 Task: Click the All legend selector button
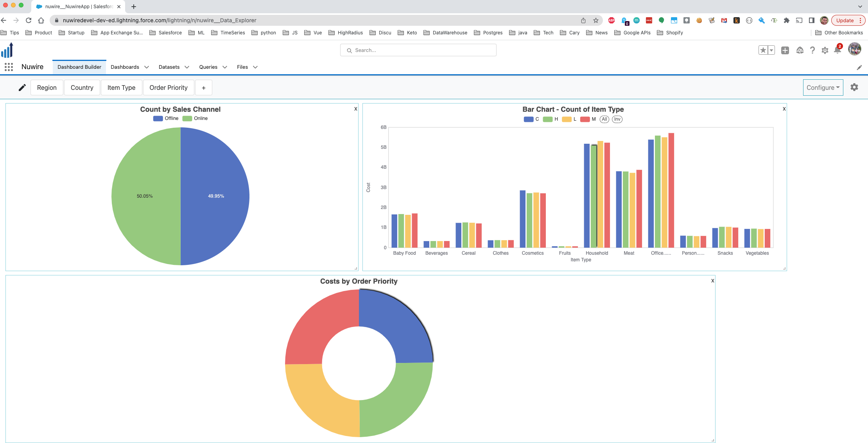[604, 119]
